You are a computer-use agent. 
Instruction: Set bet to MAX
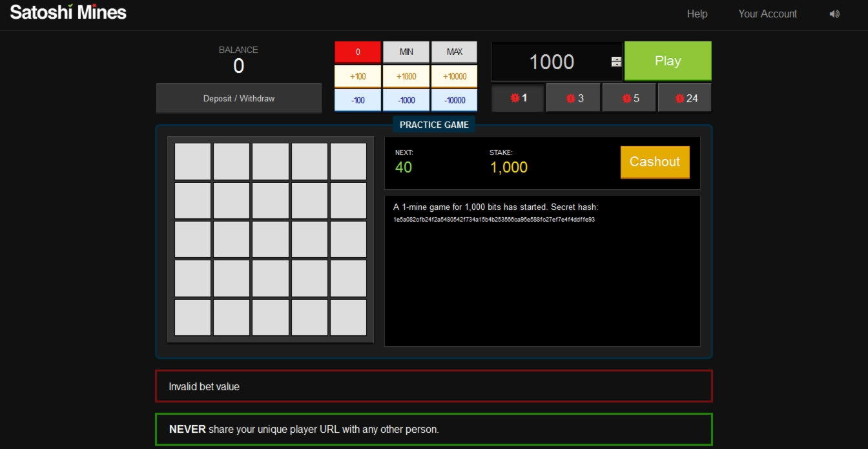click(x=454, y=52)
